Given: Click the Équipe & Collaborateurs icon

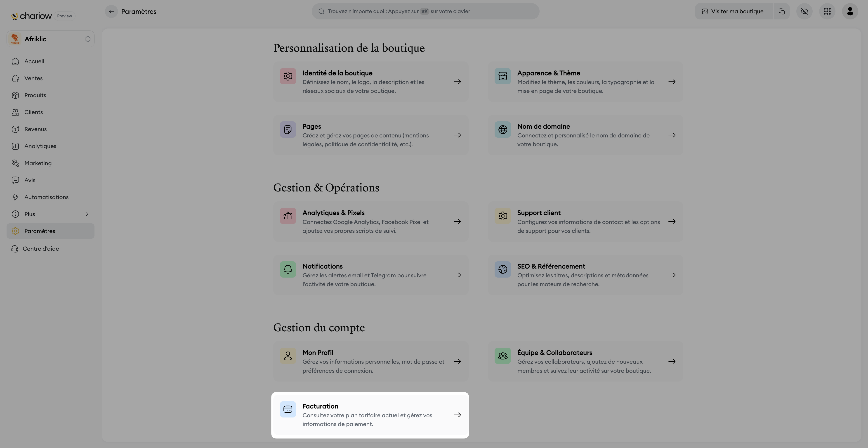Looking at the screenshot, I should pos(502,356).
